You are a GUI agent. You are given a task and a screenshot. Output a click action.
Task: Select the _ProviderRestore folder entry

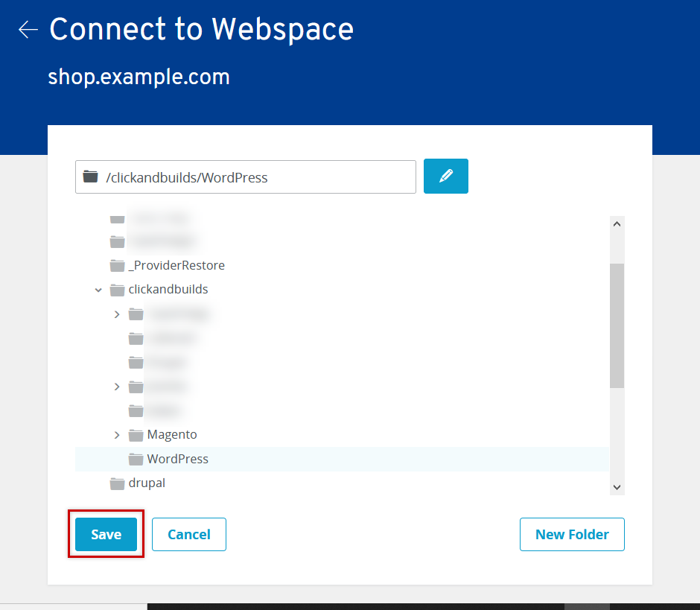tap(176, 265)
